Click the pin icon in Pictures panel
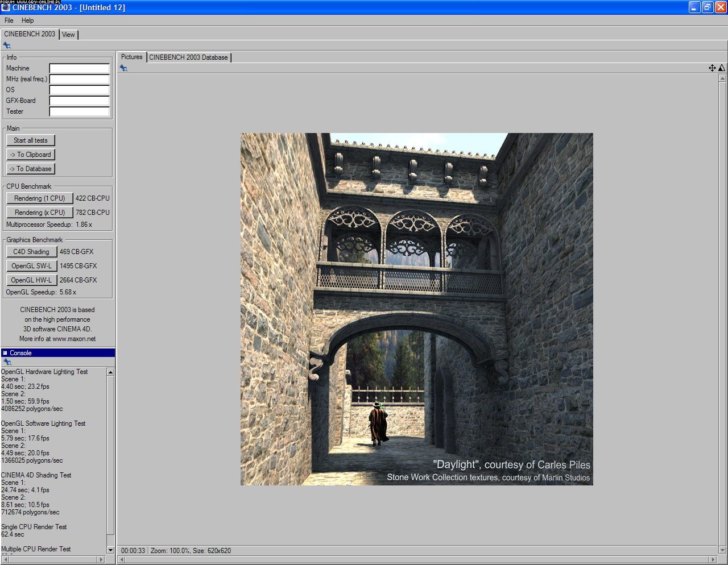This screenshot has height=565, width=728. (x=123, y=68)
